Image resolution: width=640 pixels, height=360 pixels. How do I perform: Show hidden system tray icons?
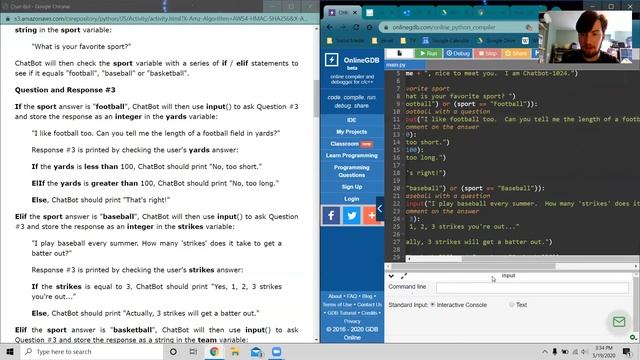click(544, 351)
